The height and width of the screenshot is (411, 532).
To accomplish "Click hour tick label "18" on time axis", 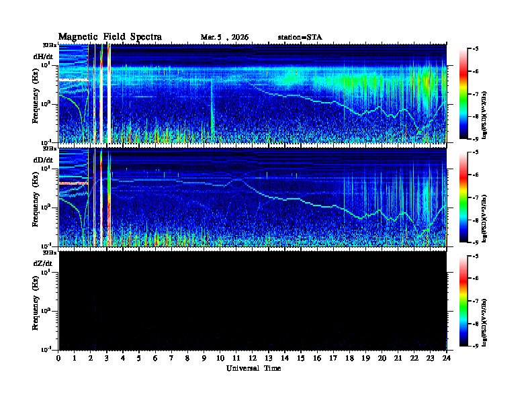I will [349, 359].
